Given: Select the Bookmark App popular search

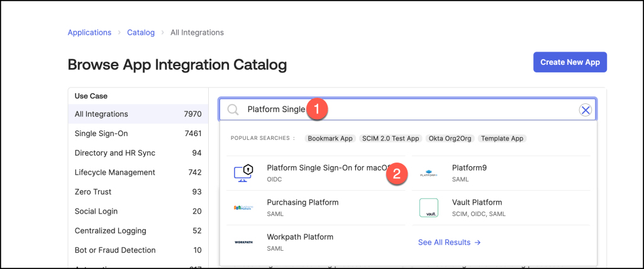Looking at the screenshot, I should 331,139.
